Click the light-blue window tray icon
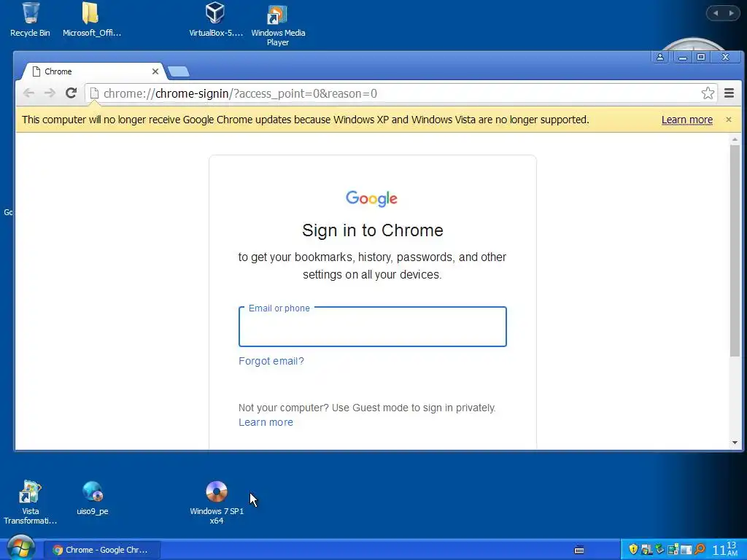 click(x=686, y=550)
